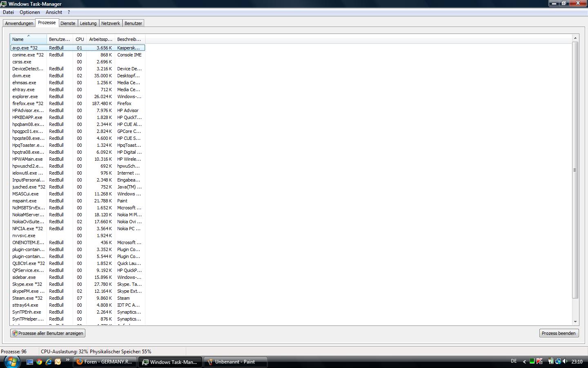Select csrss.exe process
Screen dimensions: 588x368
point(78,62)
